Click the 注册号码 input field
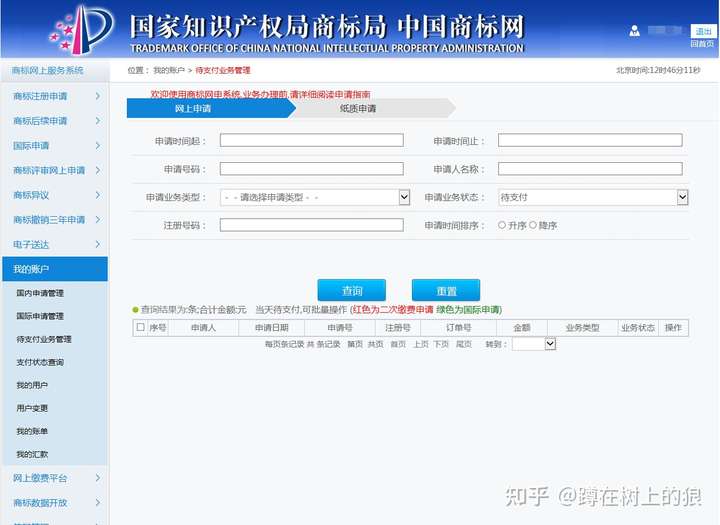Screen dimensions: 720x525 click(x=311, y=225)
